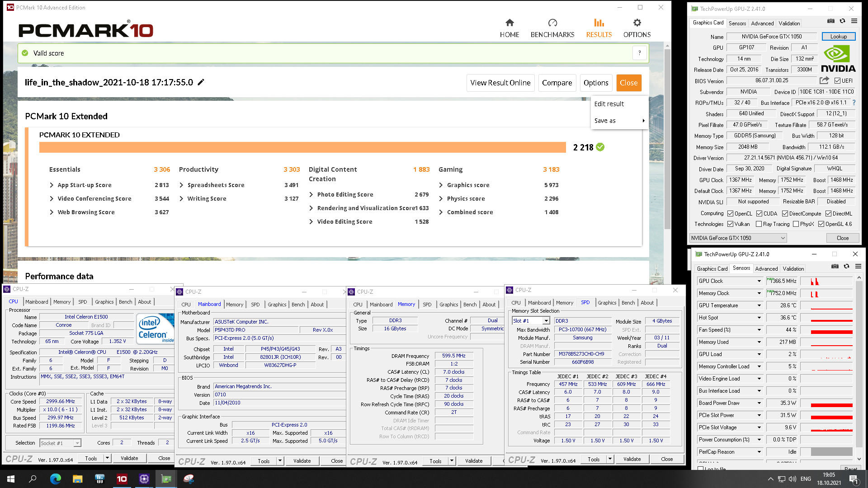Open Windows Start menu
This screenshot has width=868, height=488.
11,479
